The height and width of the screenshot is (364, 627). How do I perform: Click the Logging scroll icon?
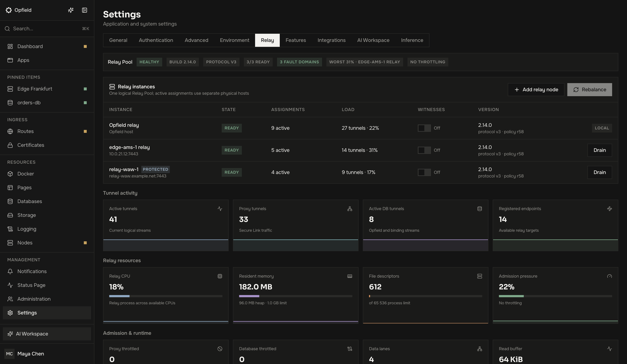(10, 229)
